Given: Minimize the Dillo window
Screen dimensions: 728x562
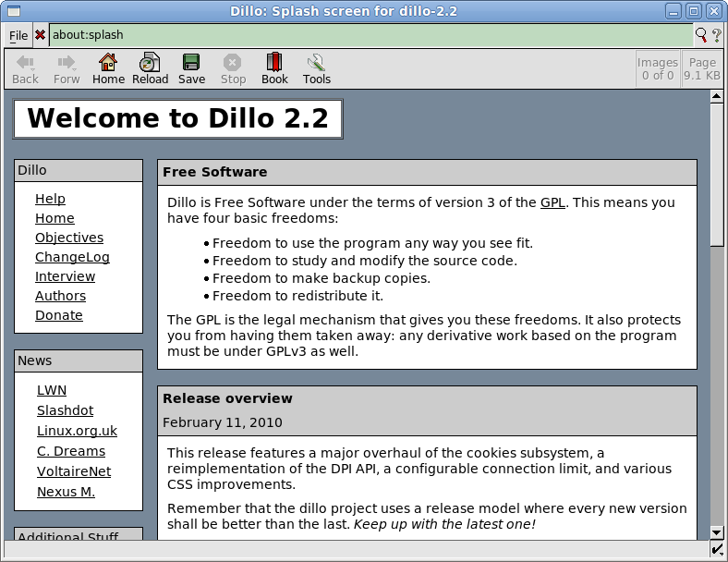Looking at the screenshot, I should coord(673,11).
